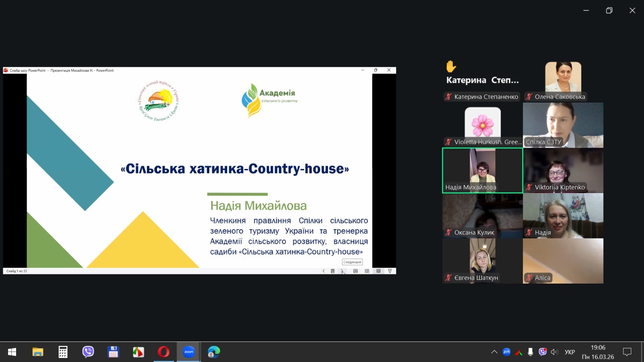
Task: Toggle system volume speaker icon
Action: point(554,352)
